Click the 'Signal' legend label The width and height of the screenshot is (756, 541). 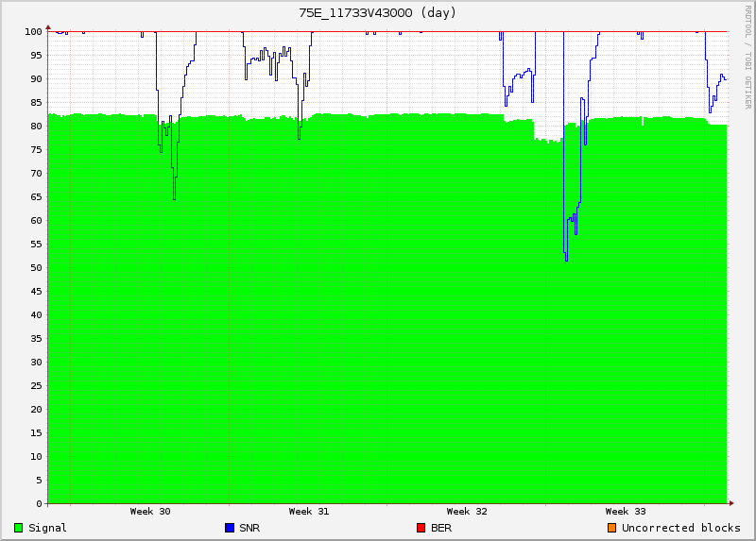(47, 528)
